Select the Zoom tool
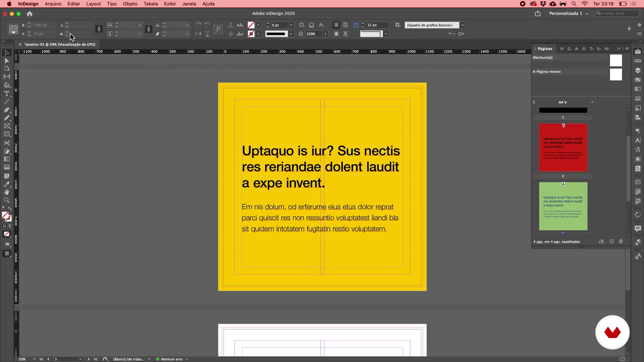This screenshot has height=362, width=644. pos(7,200)
